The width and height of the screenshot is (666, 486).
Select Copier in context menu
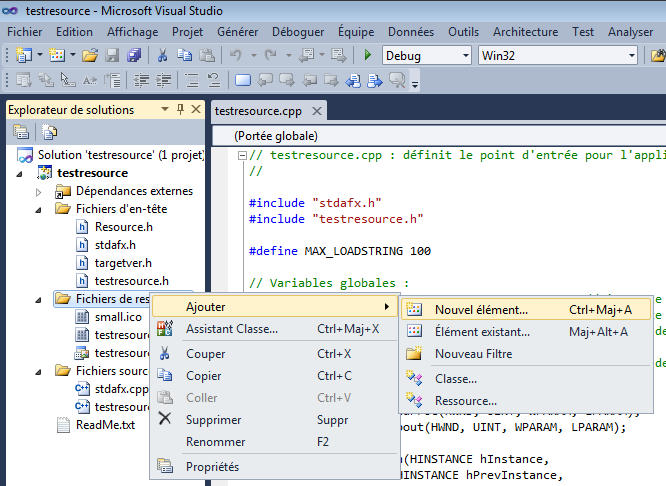coord(275,376)
